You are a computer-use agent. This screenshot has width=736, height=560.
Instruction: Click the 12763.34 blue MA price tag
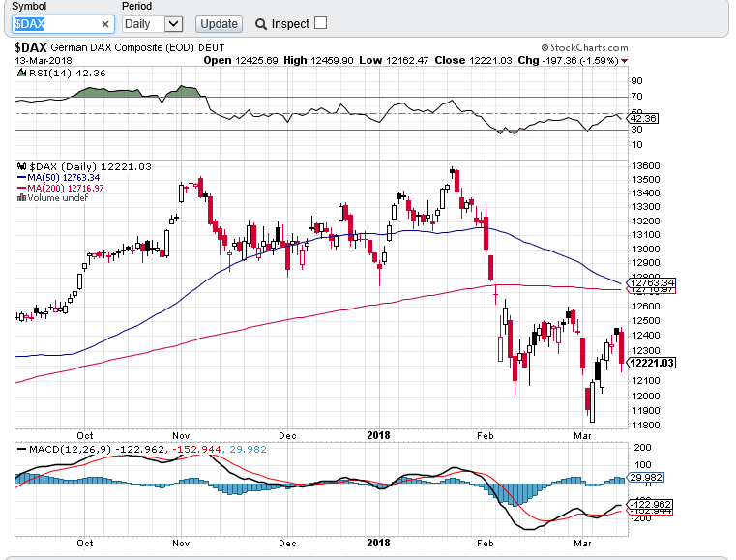[x=652, y=282]
